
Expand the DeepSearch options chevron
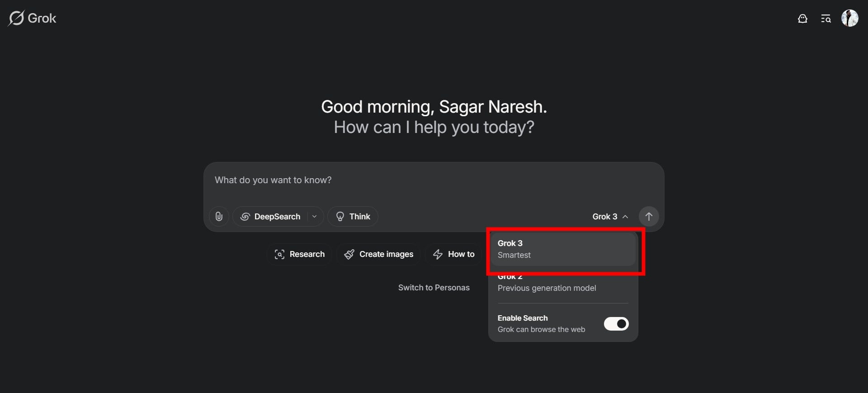pos(315,217)
